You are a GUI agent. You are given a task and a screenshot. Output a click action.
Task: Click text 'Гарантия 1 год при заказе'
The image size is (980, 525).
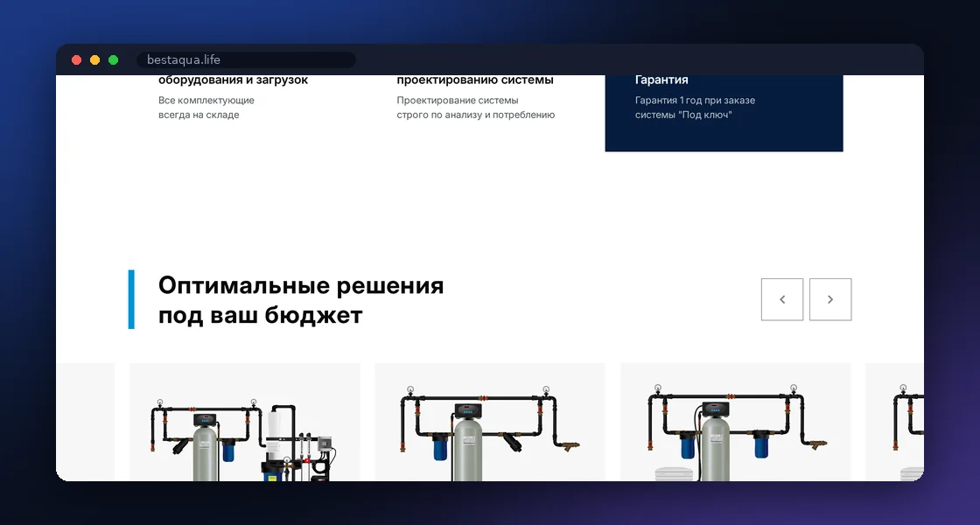695,100
